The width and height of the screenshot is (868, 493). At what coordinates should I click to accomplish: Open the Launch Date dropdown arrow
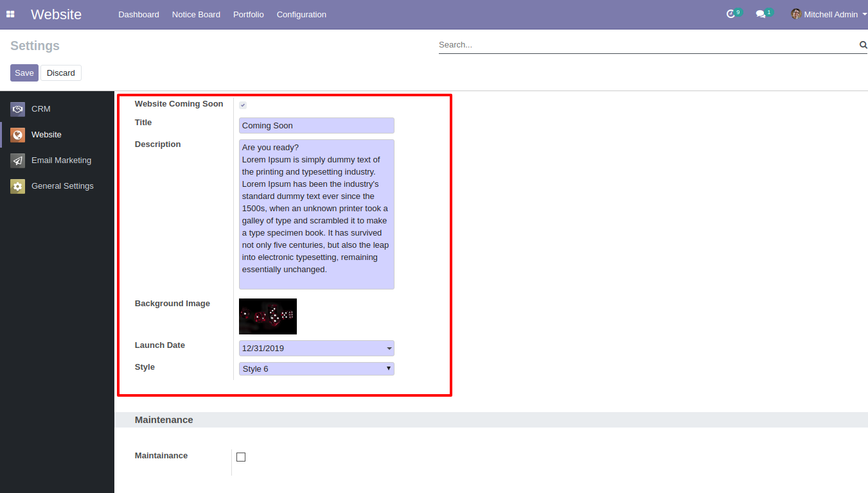[x=389, y=349]
